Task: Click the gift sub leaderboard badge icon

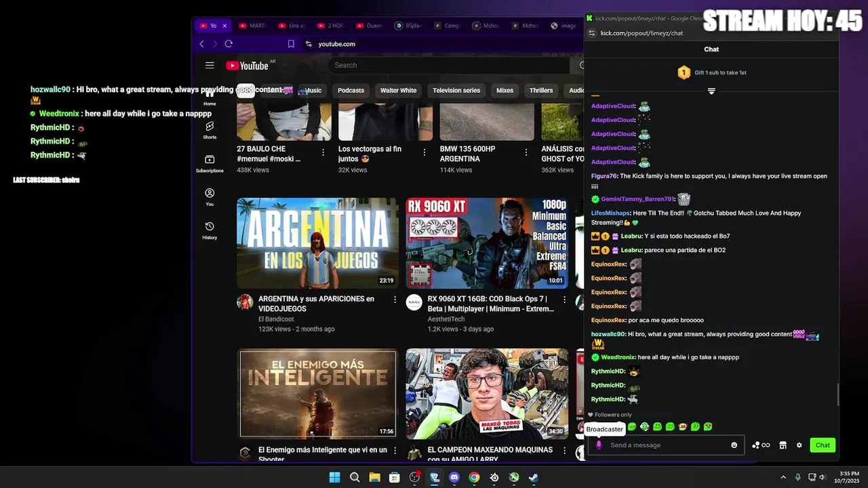Action: (x=684, y=73)
